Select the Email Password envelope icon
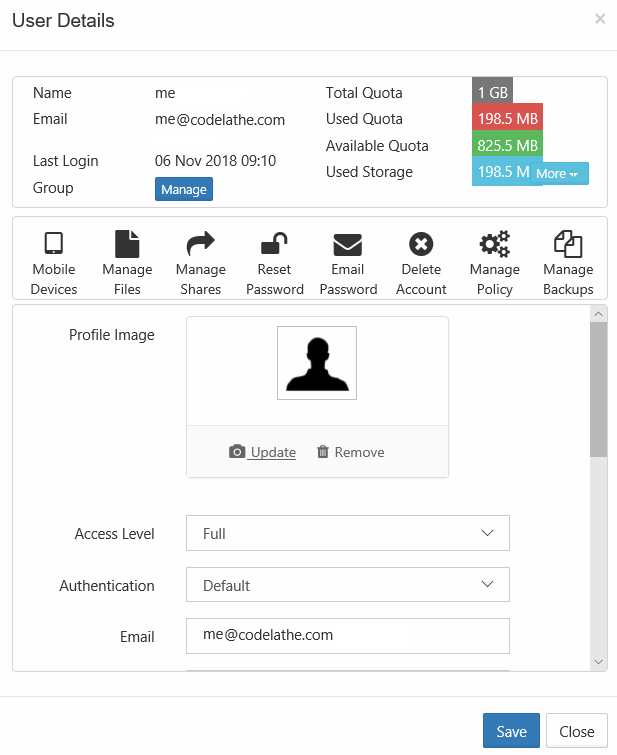 click(x=348, y=244)
